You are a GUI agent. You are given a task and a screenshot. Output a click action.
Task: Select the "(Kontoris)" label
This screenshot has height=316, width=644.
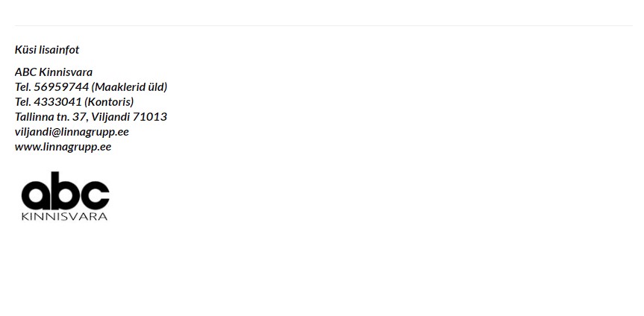tap(109, 102)
